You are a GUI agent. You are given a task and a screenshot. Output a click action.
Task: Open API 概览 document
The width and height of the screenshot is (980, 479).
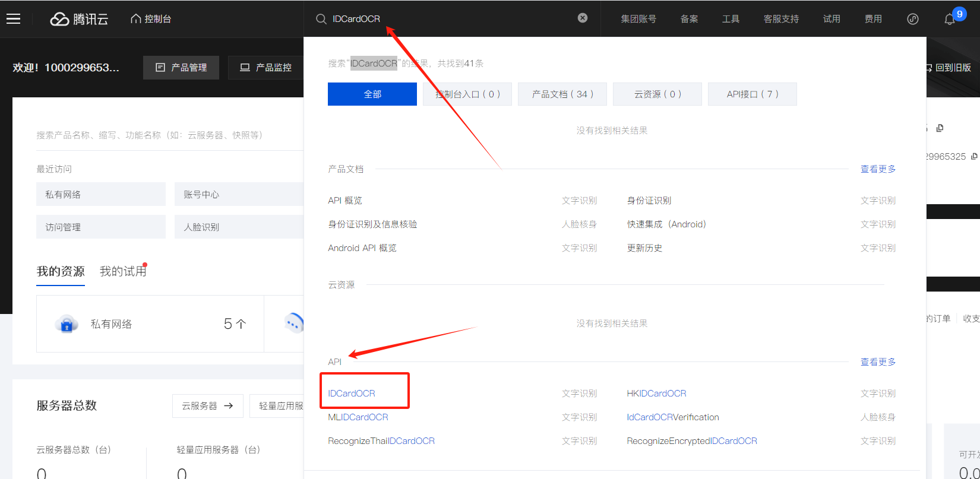point(345,201)
